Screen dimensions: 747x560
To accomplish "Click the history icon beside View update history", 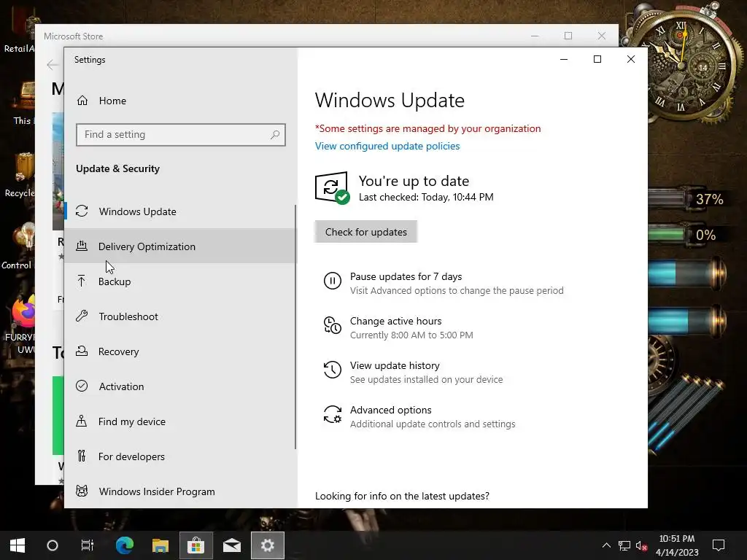I will [x=333, y=370].
